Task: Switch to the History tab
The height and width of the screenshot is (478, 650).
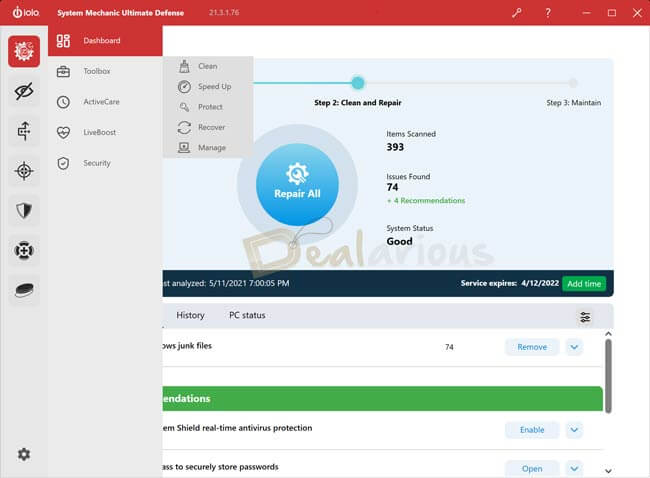Action: (190, 315)
